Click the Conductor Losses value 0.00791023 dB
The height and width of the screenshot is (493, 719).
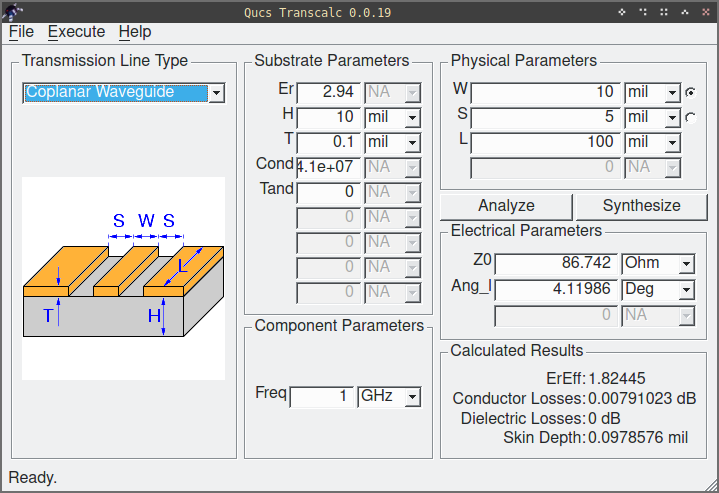click(642, 399)
